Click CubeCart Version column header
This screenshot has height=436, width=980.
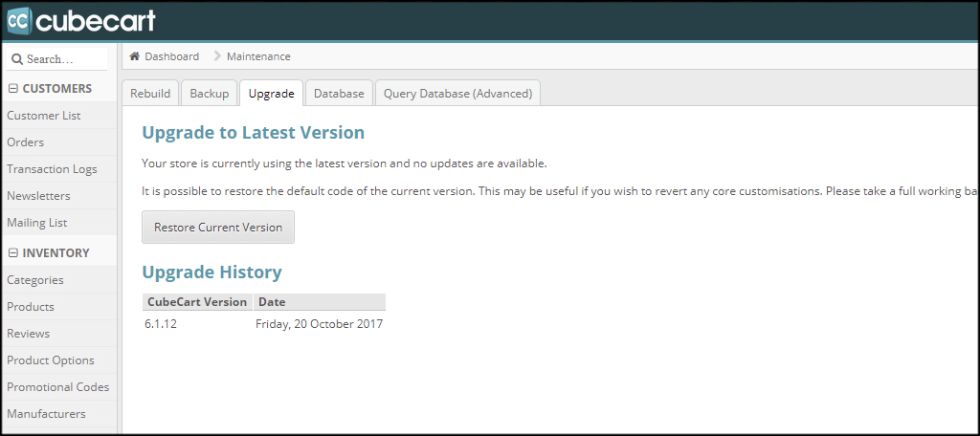(197, 302)
